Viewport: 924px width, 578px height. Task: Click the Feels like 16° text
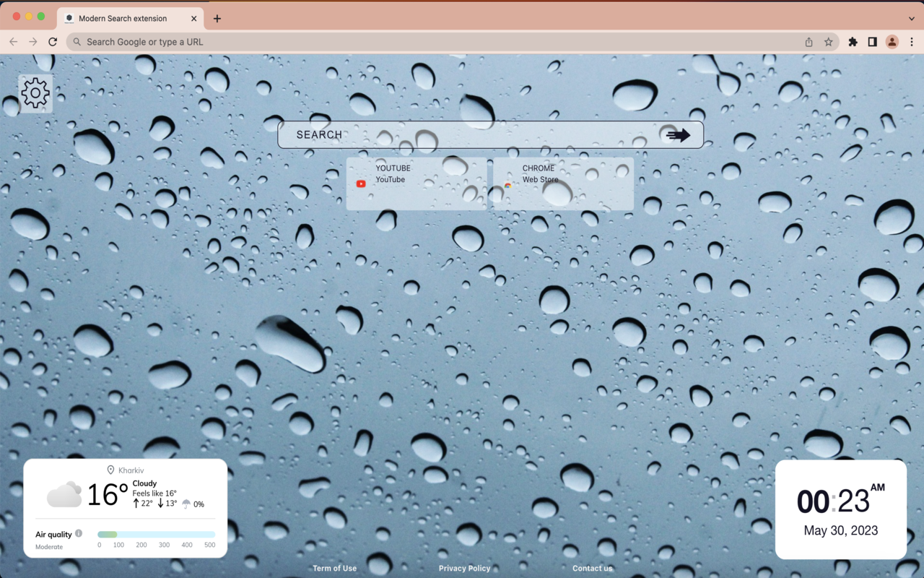(154, 493)
